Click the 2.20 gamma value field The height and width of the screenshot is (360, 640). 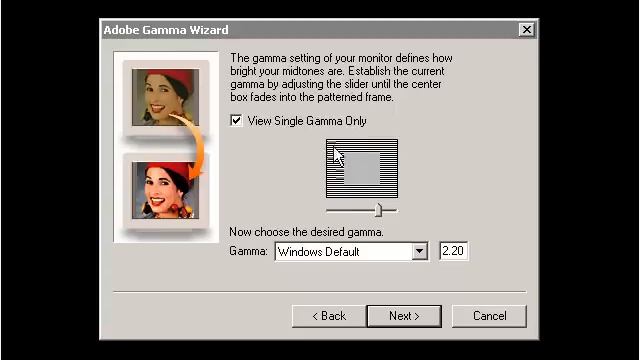point(453,251)
